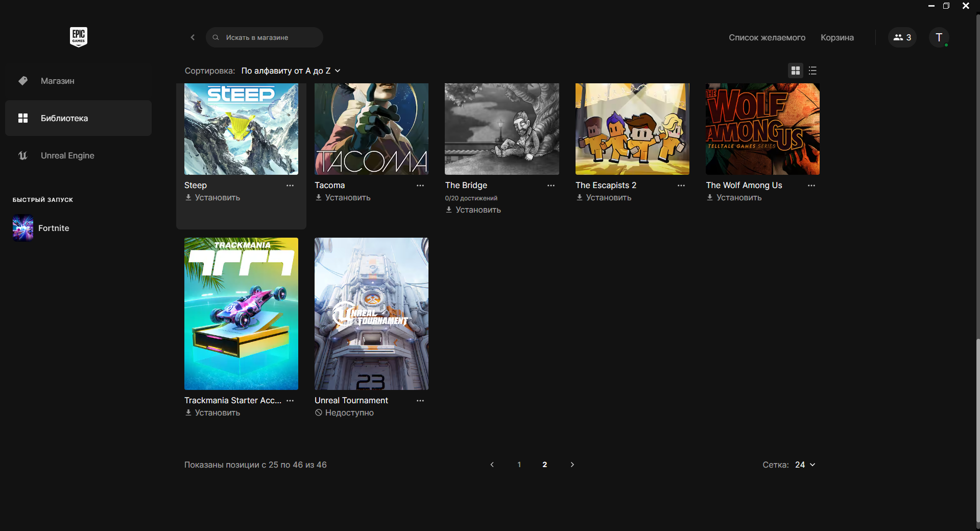Launch Fortnite from quick launch

click(x=41, y=228)
